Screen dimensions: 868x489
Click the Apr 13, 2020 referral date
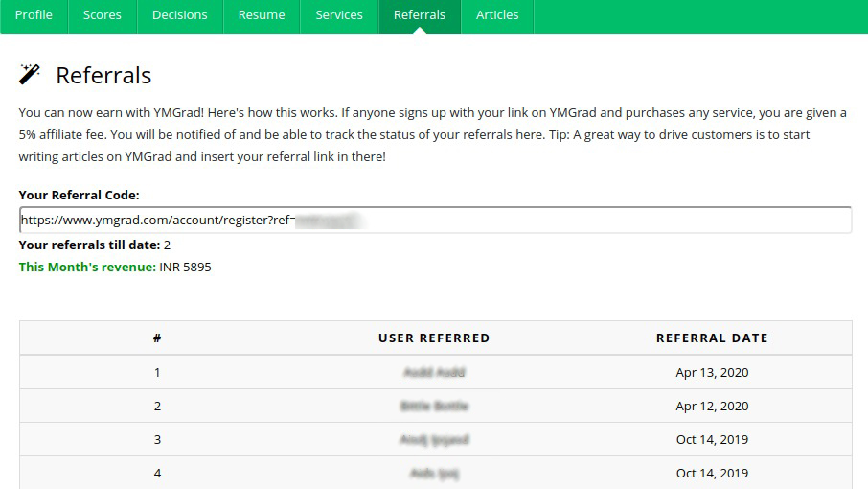pyautogui.click(x=712, y=372)
